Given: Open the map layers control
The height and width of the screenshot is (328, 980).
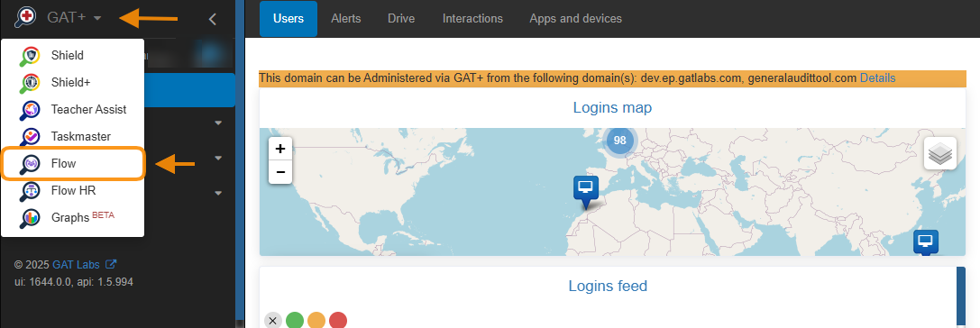Looking at the screenshot, I should coord(940,153).
